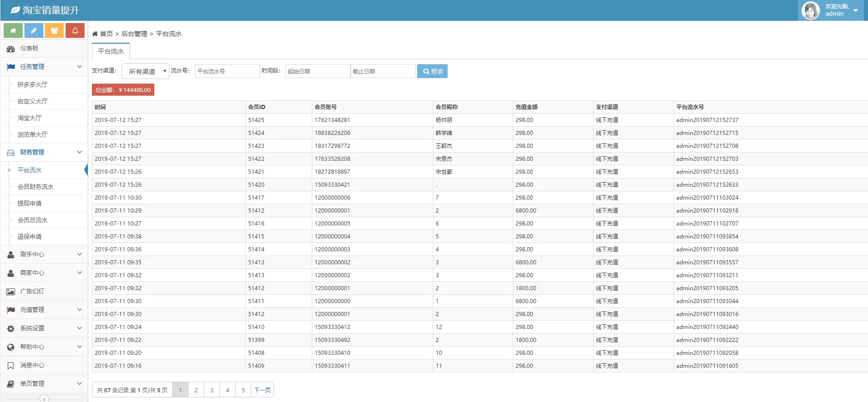Click the green home icon button

click(13, 30)
